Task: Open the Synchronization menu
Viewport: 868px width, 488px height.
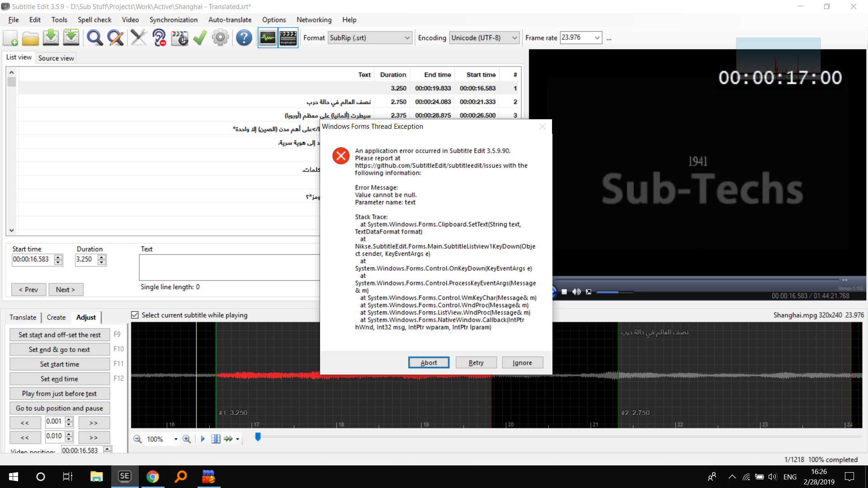Action: click(x=173, y=20)
